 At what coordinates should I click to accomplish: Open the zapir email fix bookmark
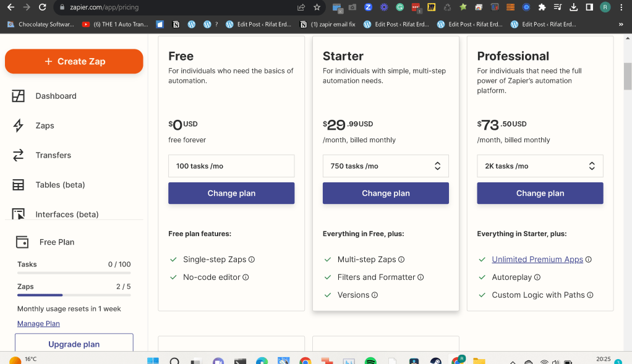pyautogui.click(x=328, y=25)
